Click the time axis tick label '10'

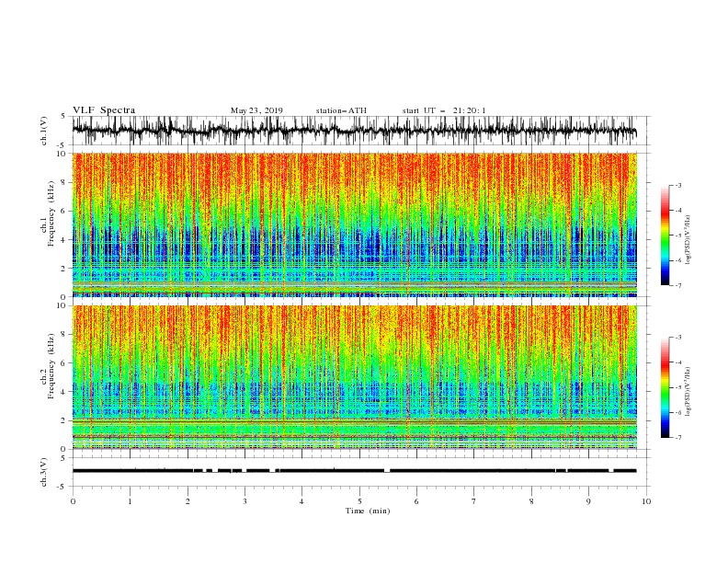coord(646,501)
